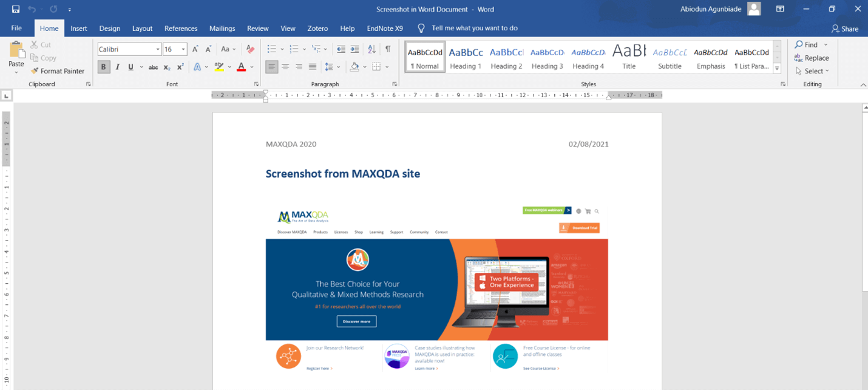Expand the Styles gallery more arrow
Image resolution: width=868 pixels, height=390 pixels.
click(777, 69)
